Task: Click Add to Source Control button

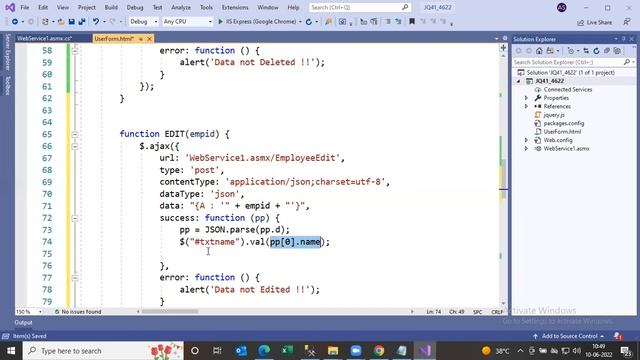Action: 569,336
